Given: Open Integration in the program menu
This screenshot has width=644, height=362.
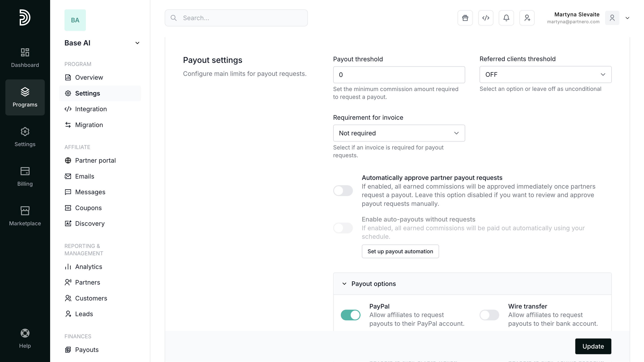Looking at the screenshot, I should coord(91,109).
